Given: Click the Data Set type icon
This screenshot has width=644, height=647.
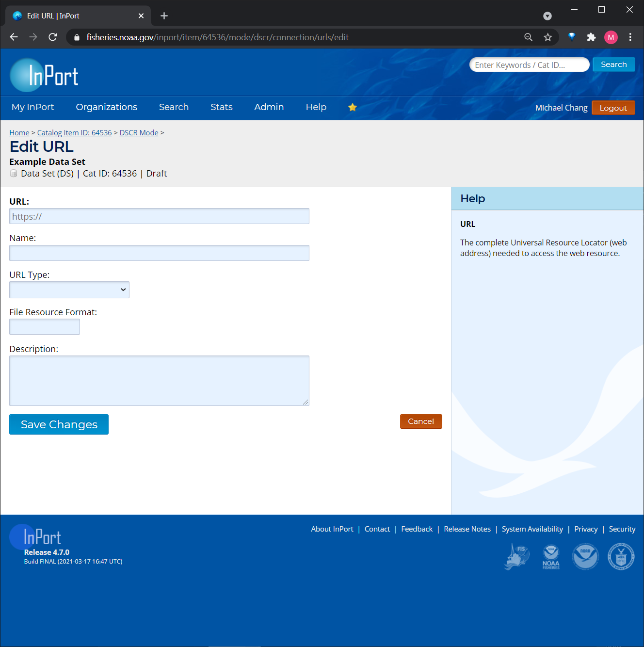Looking at the screenshot, I should pos(14,173).
